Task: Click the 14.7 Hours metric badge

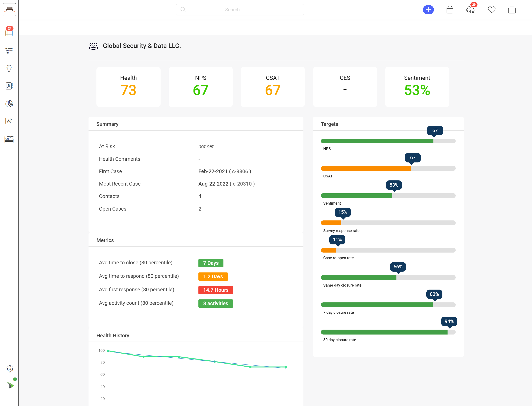Action: [216, 290]
